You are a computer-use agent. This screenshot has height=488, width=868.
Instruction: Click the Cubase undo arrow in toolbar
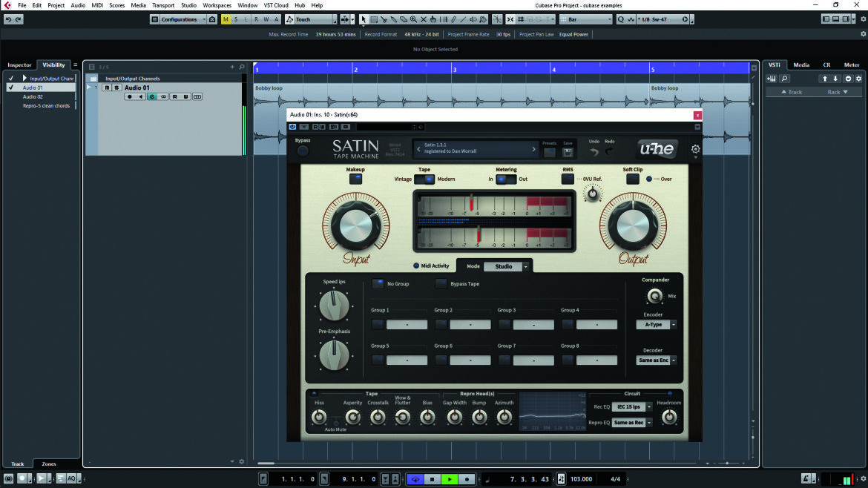click(8, 19)
